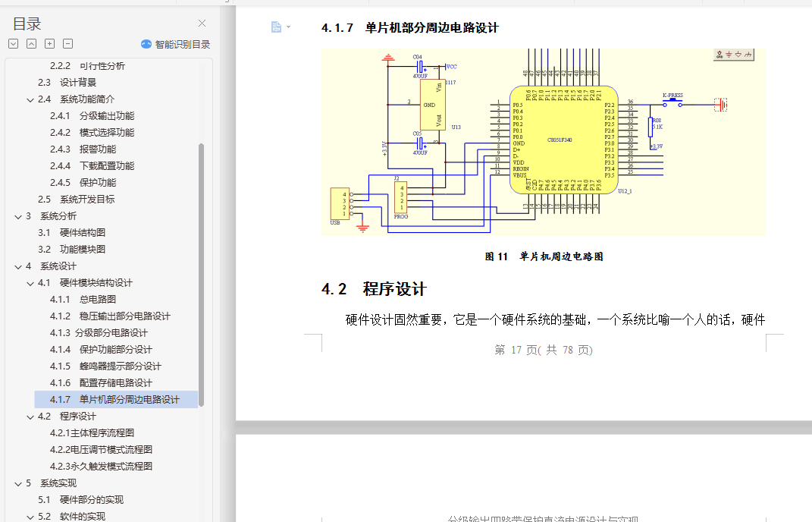
Task: Click the minus icon to lower outline level
Action: 67,44
